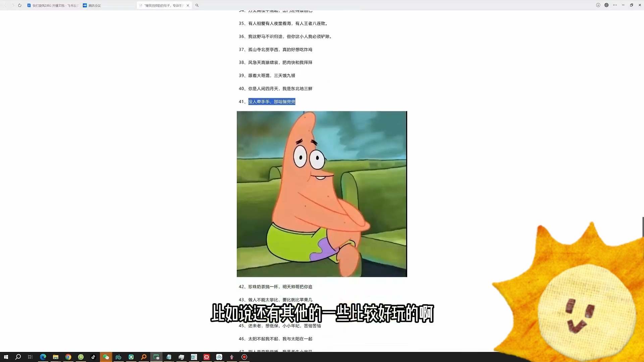Screen dimensions: 644x362
Task: Click line 42 珍珠奶茶搞一杯
Action: coord(275,287)
